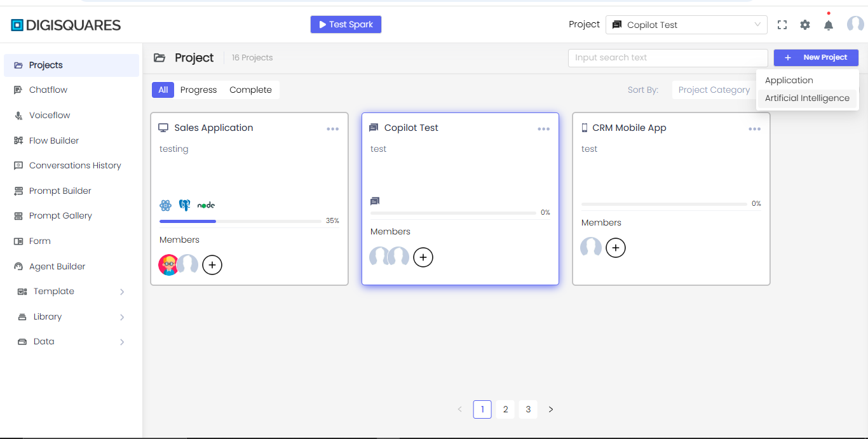
Task: Click the Copilot Test card title
Action: [x=411, y=128]
